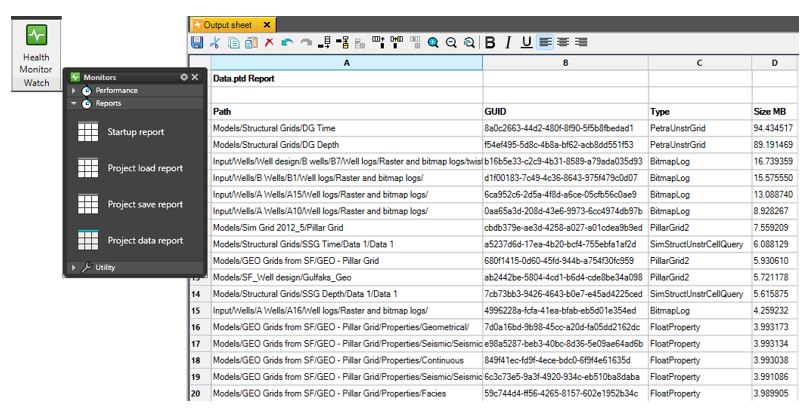Align text left
The image size is (811, 413).
click(x=545, y=42)
